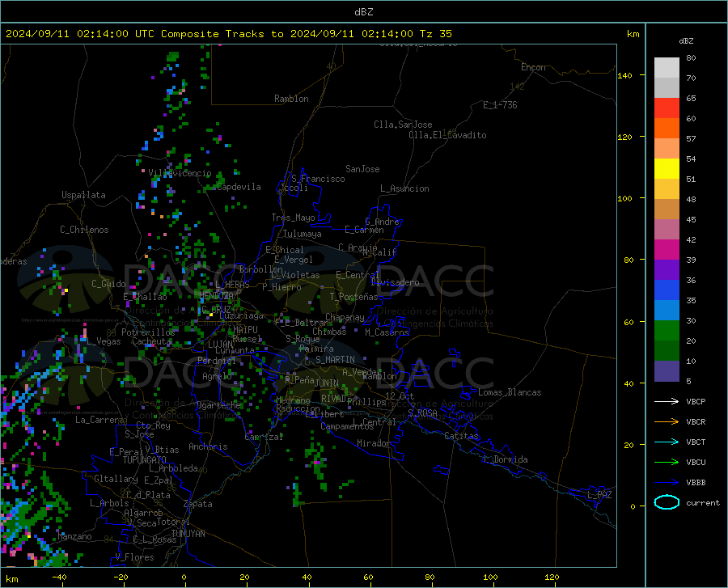This screenshot has height=588, width=728.
Task: Click the 'Uspallata' map label
Action: pyautogui.click(x=83, y=195)
